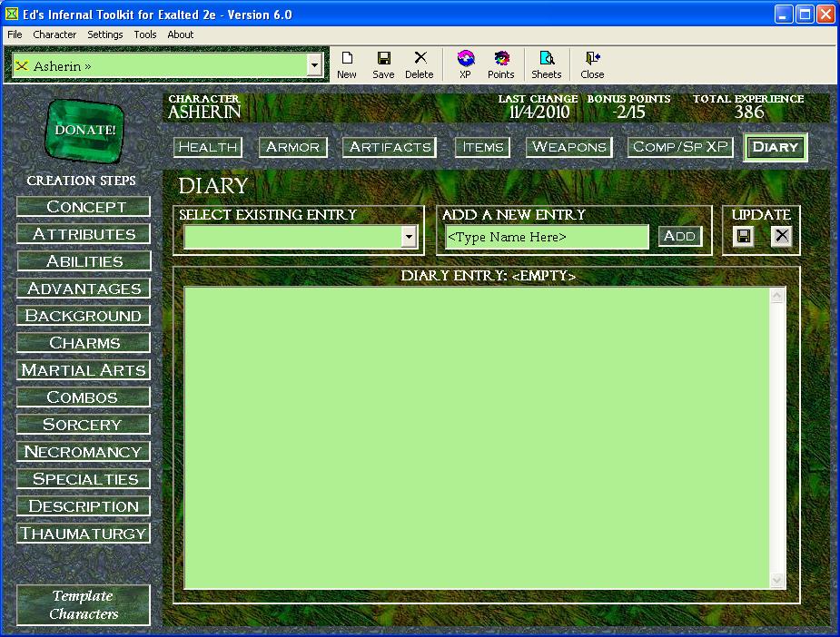Create a New character from toolbar
The height and width of the screenshot is (637, 840).
coord(347,64)
